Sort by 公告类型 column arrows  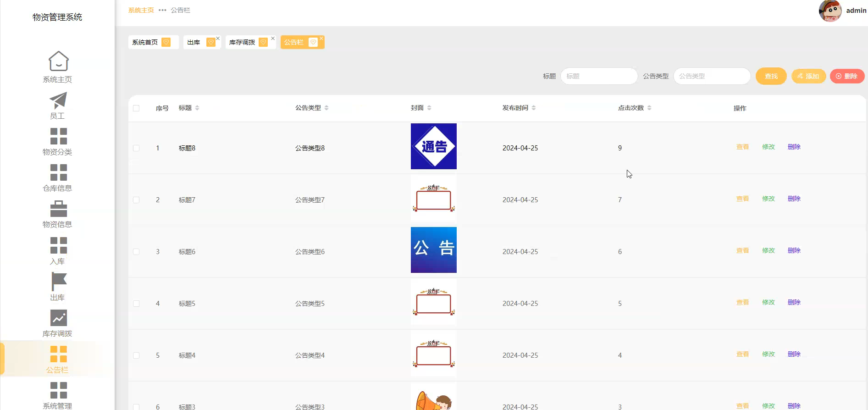pyautogui.click(x=326, y=108)
